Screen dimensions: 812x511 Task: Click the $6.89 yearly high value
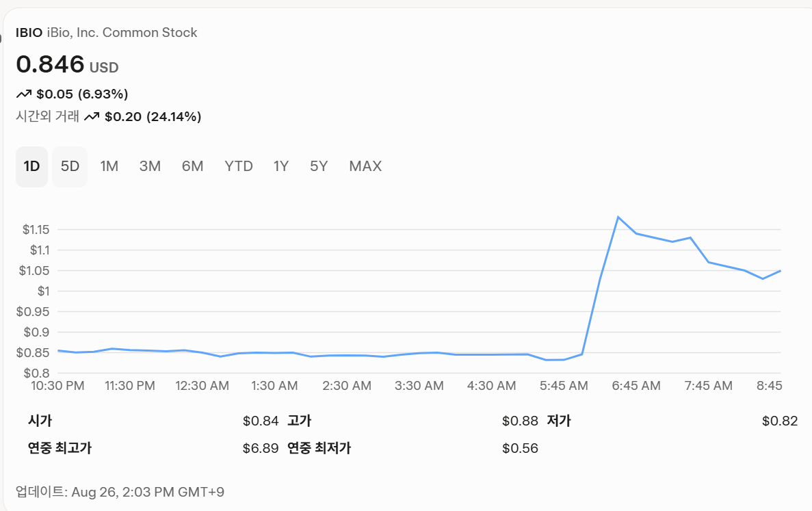pyautogui.click(x=261, y=448)
